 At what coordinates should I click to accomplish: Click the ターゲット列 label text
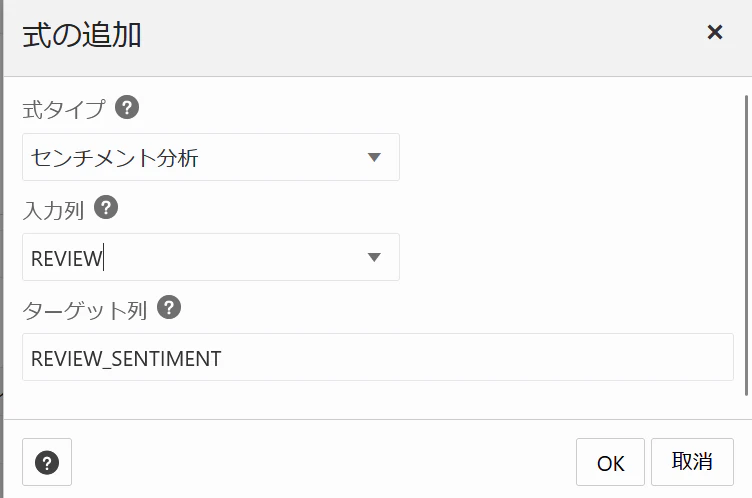(85, 310)
